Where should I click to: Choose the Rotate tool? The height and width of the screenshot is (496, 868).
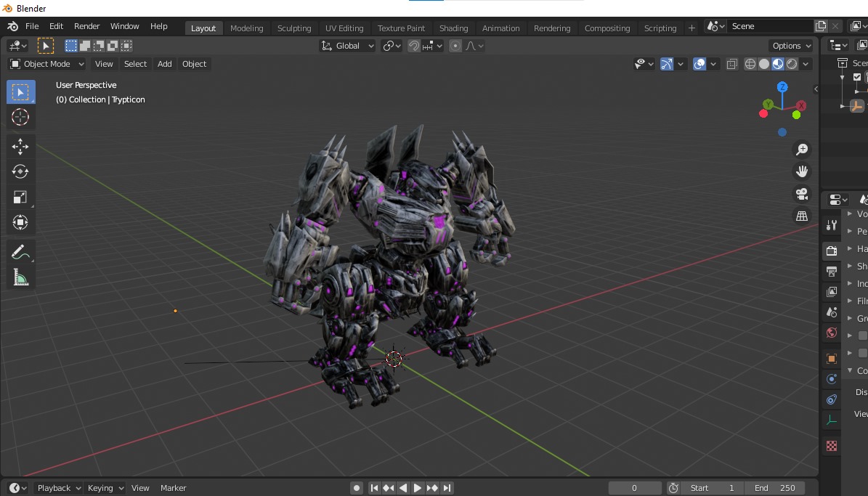tap(20, 171)
